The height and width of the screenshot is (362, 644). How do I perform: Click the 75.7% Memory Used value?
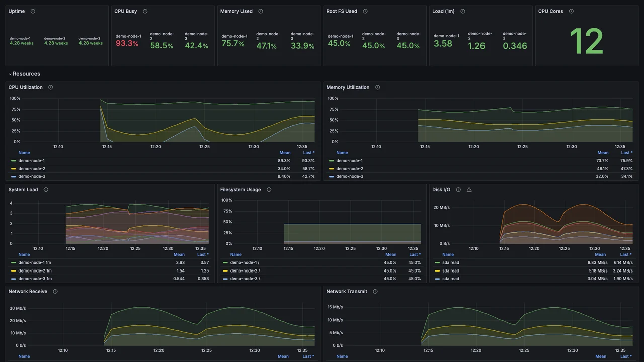click(x=233, y=44)
